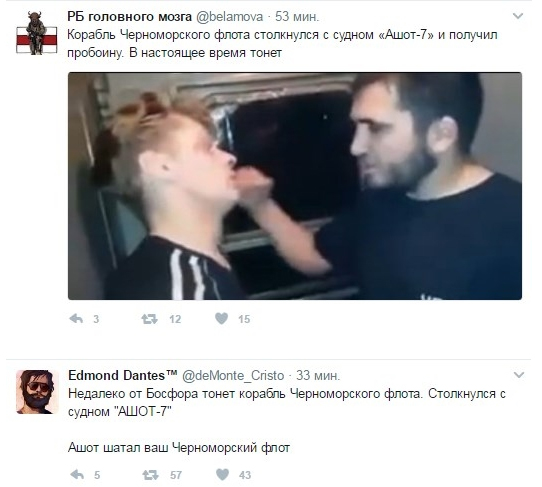Open tweet text about Босфора
542x487 pixels.
(287, 402)
